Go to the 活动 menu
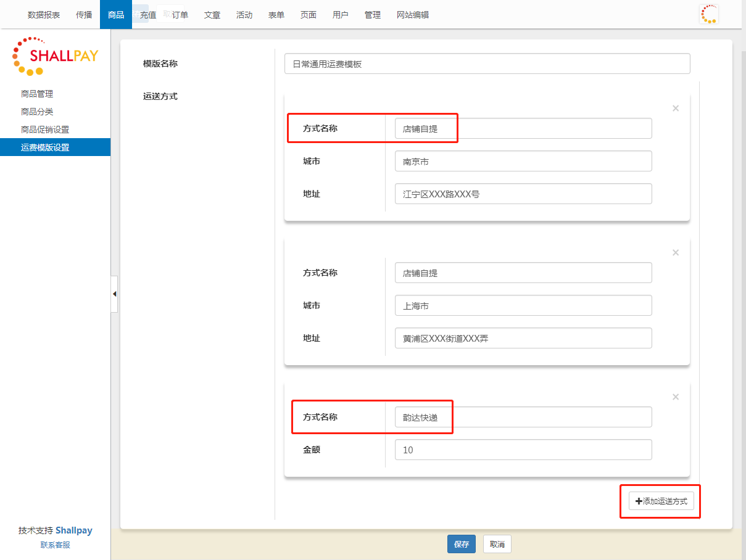 coord(244,15)
